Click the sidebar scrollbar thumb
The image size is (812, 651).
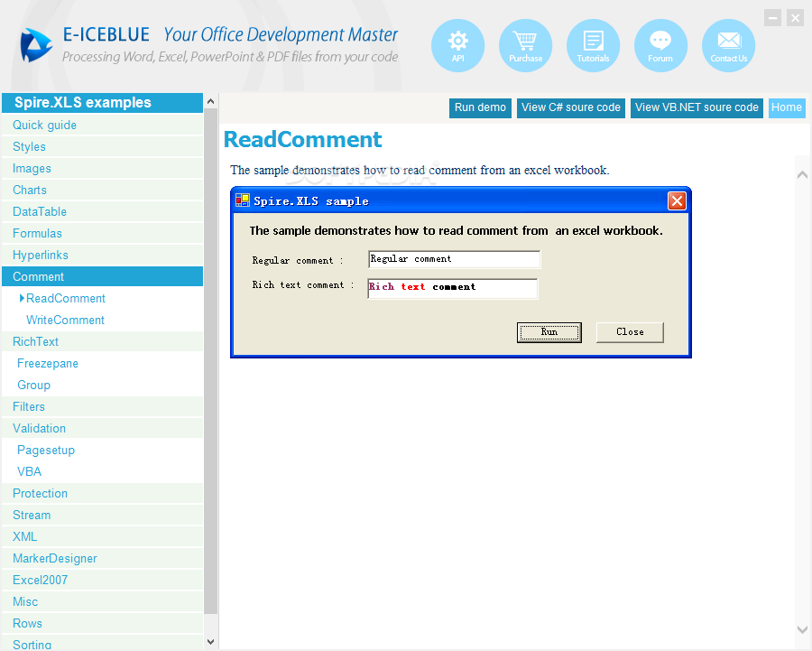click(211, 361)
